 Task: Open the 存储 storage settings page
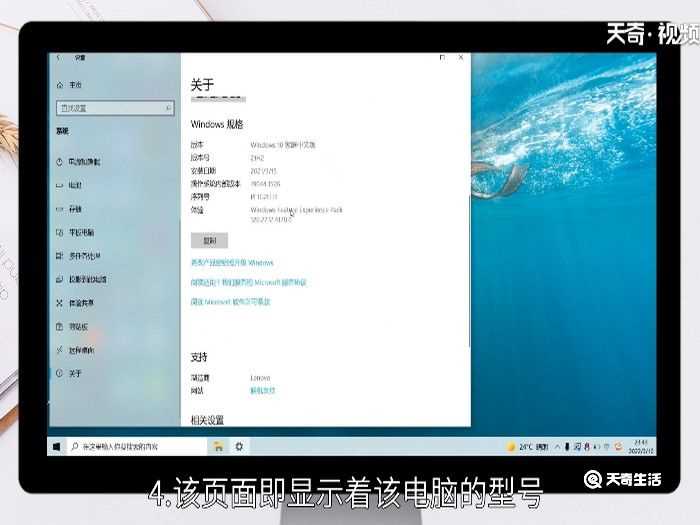69,209
